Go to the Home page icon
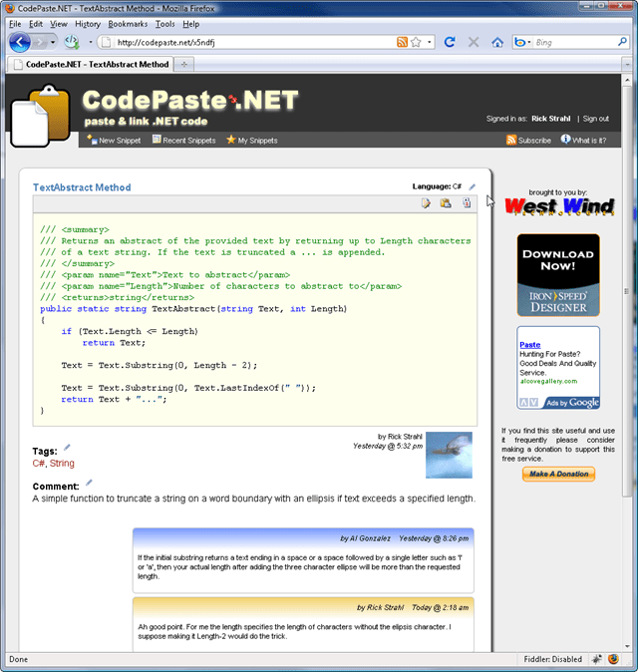Image resolution: width=638 pixels, height=672 pixels. [497, 42]
